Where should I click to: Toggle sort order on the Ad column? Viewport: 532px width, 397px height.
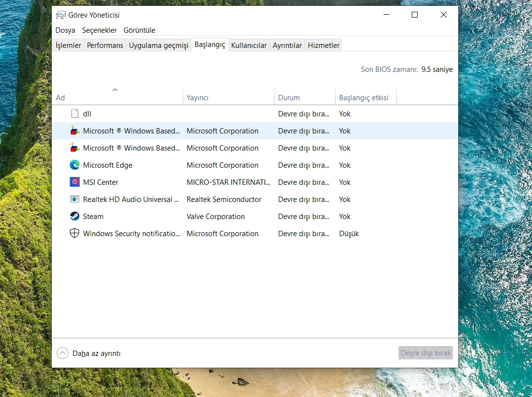click(x=117, y=97)
